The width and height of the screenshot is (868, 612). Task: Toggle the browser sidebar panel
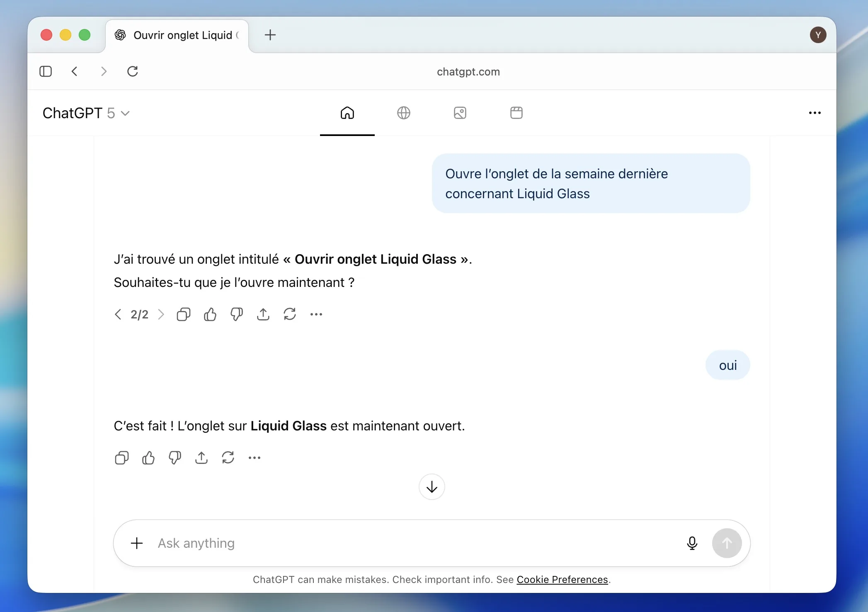(x=46, y=71)
